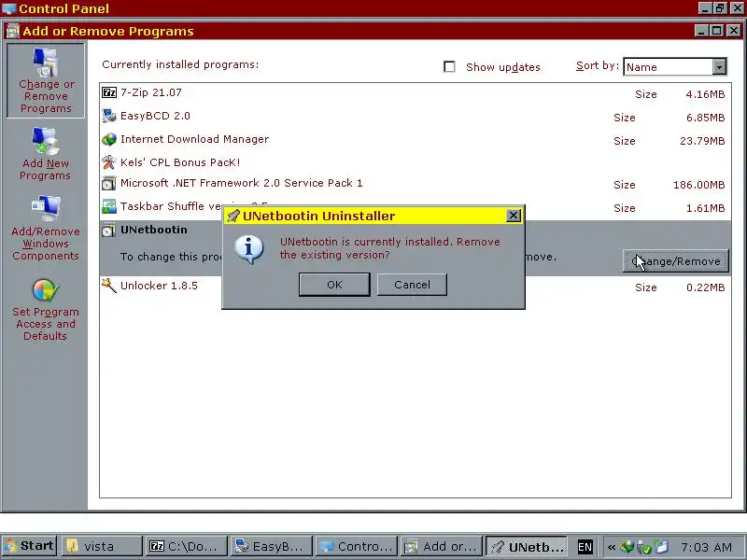The image size is (747, 560).
Task: Switch to the Add or... taskbar button
Action: point(441,546)
